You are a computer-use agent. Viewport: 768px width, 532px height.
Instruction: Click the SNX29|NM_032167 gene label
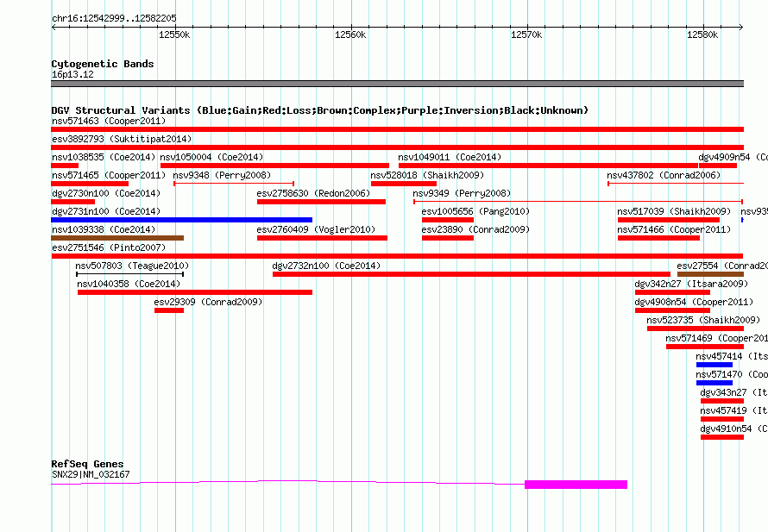91,474
